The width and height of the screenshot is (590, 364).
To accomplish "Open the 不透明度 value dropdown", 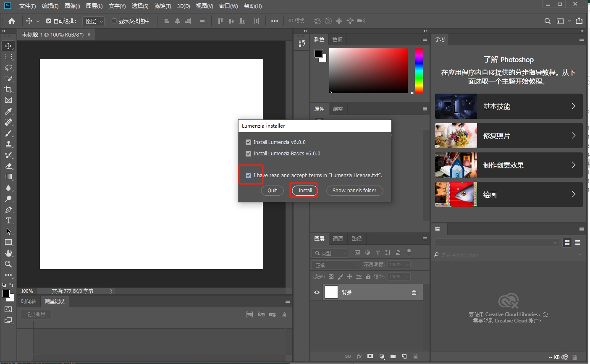I will click(x=407, y=264).
